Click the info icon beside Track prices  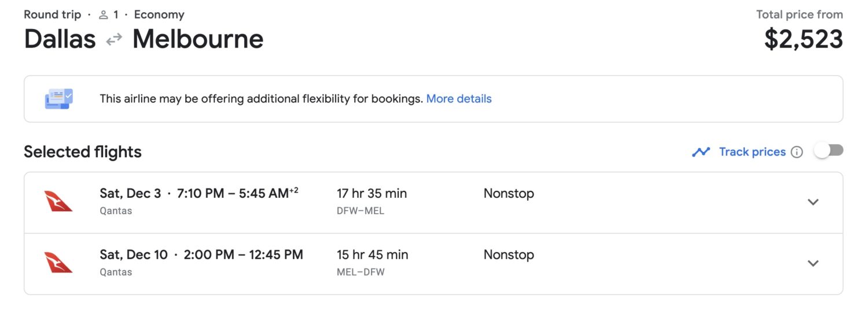797,152
